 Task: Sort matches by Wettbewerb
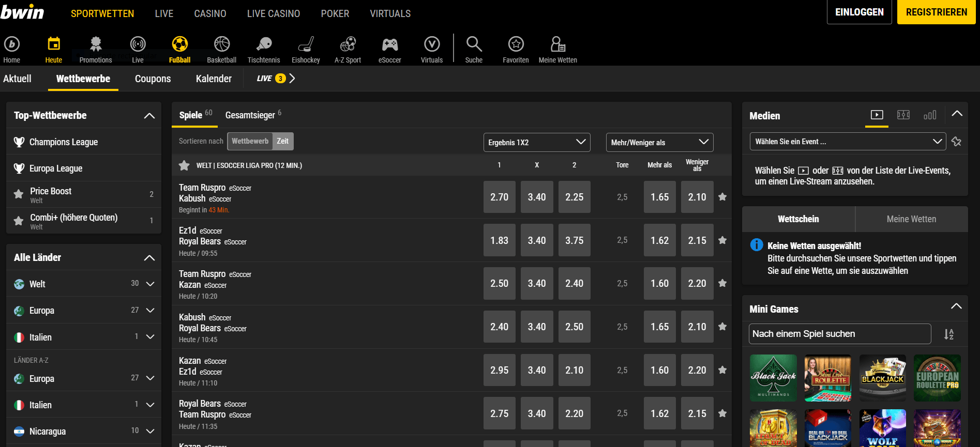coord(250,141)
